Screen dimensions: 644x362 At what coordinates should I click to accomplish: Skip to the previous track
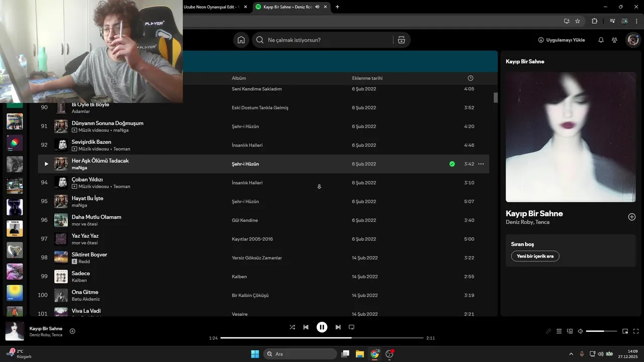[306, 327]
